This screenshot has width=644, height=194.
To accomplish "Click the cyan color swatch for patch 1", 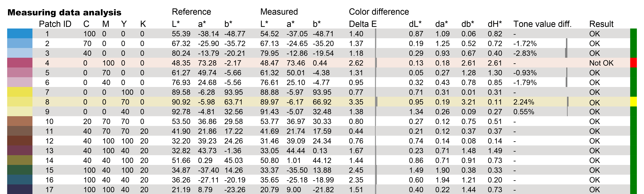I will pyautogui.click(x=20, y=34).
